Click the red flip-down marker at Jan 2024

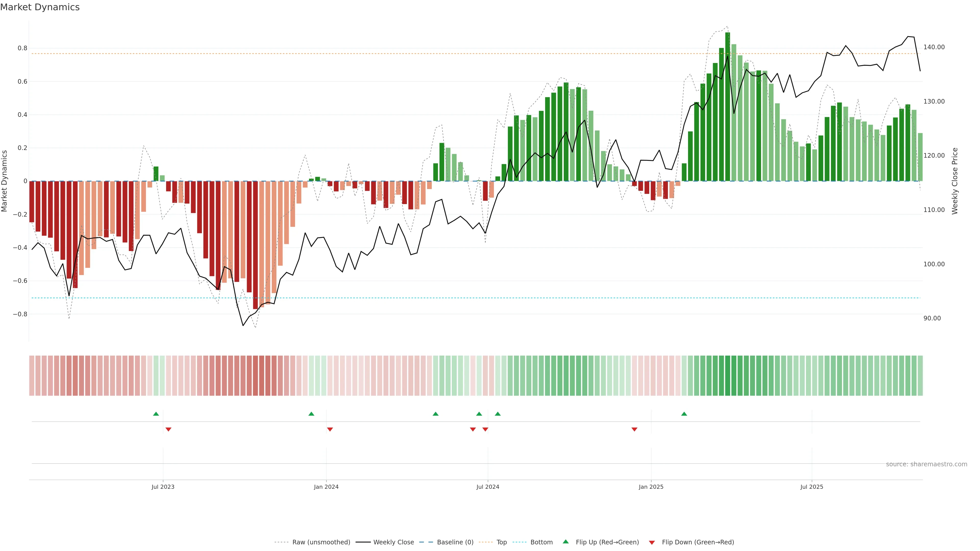[330, 429]
